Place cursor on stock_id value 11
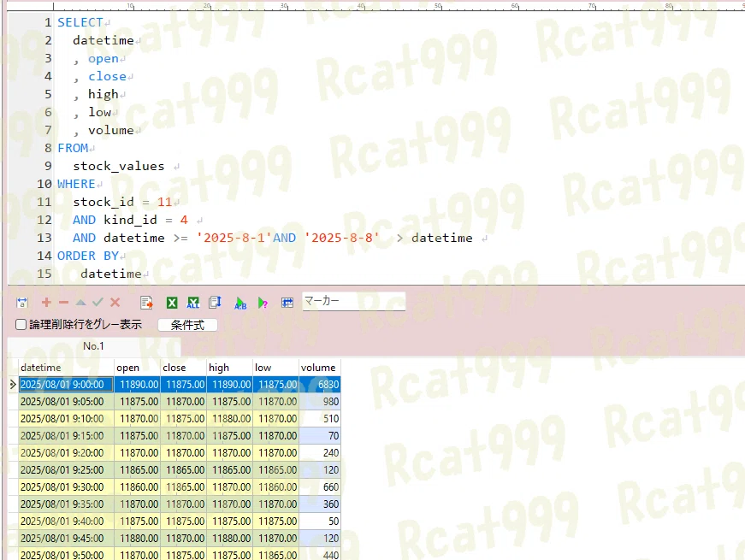745x560 pixels. (164, 202)
